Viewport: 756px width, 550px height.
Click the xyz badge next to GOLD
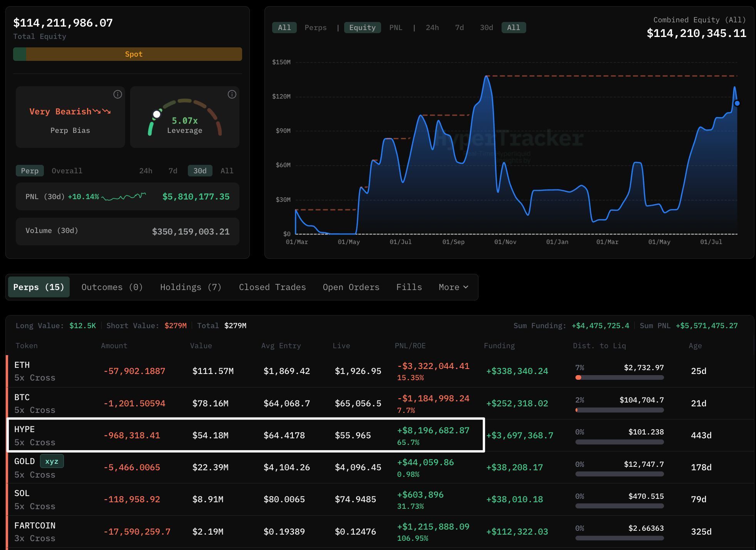(52, 461)
